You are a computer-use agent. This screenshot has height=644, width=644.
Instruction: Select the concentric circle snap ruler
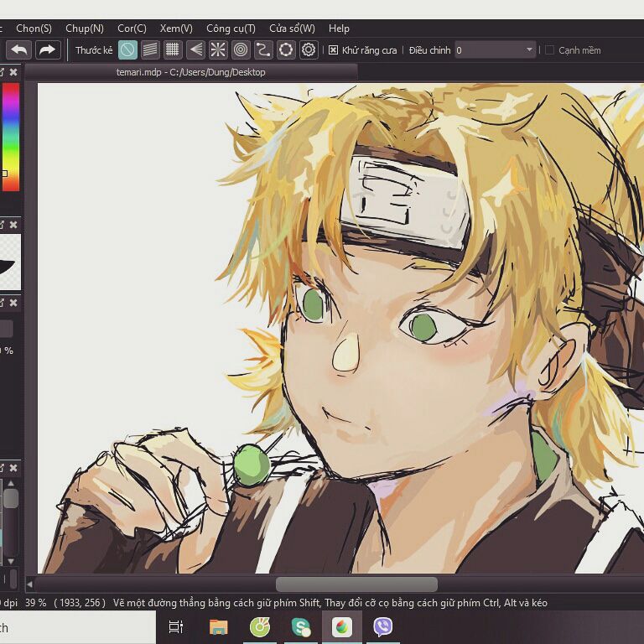point(241,50)
